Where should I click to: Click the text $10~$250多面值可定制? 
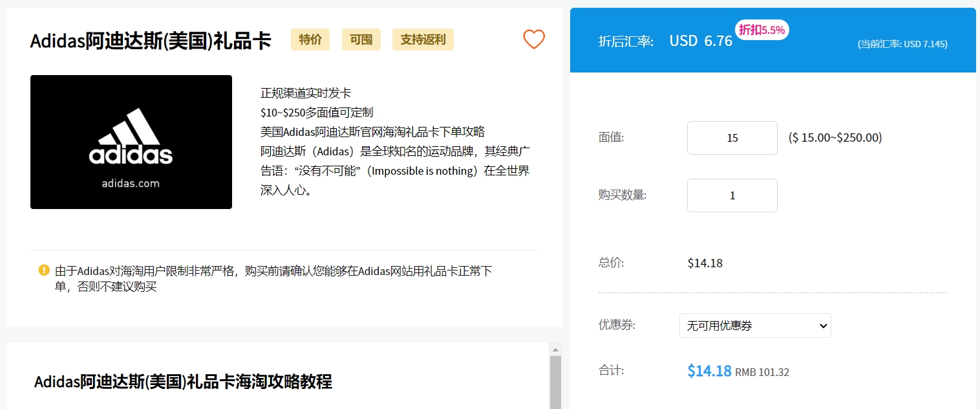tap(317, 113)
